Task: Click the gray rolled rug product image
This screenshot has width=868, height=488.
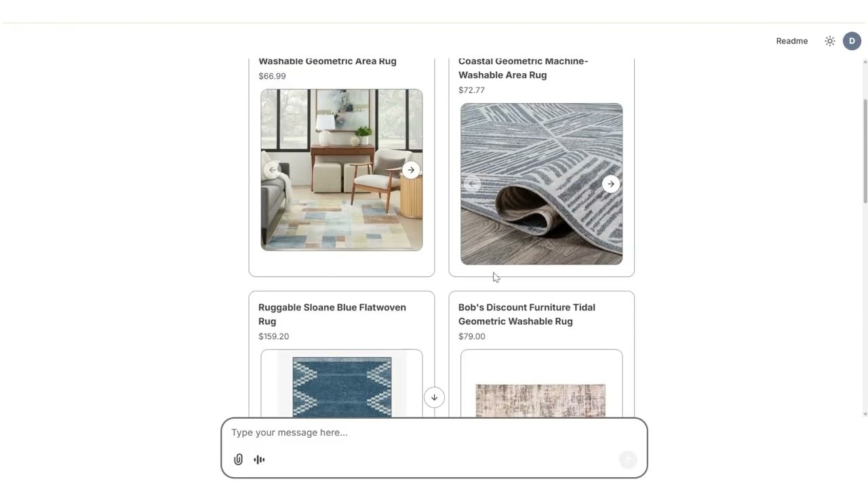Action: (x=541, y=184)
